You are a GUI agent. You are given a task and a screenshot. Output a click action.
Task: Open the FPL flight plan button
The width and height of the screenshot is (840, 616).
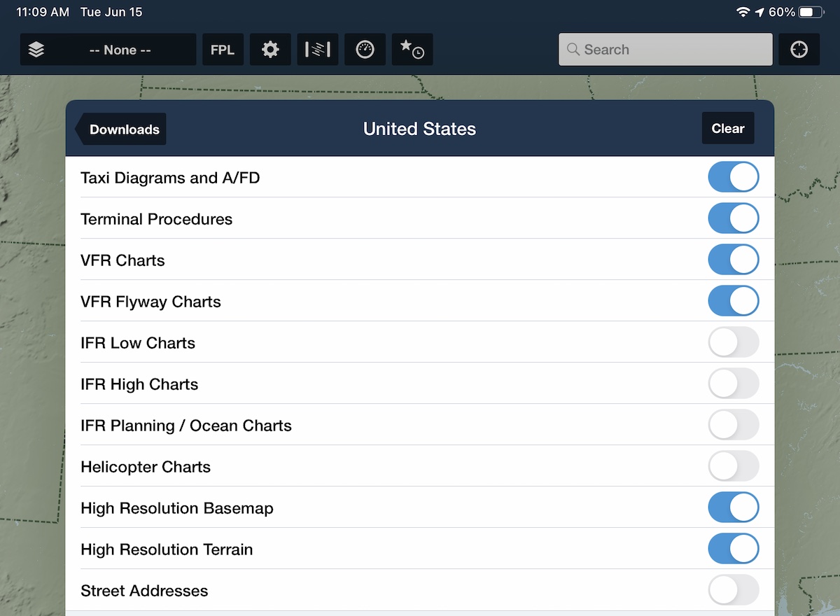click(x=223, y=50)
